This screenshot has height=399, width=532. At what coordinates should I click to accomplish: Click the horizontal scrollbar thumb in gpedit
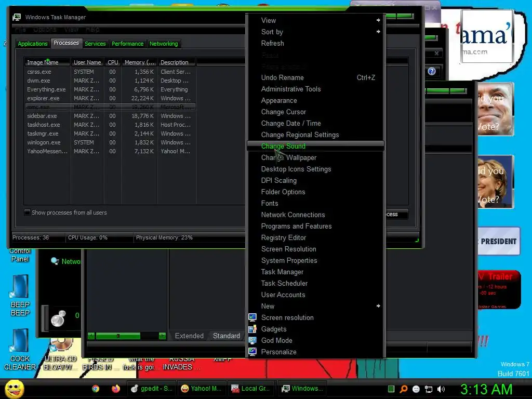118,336
